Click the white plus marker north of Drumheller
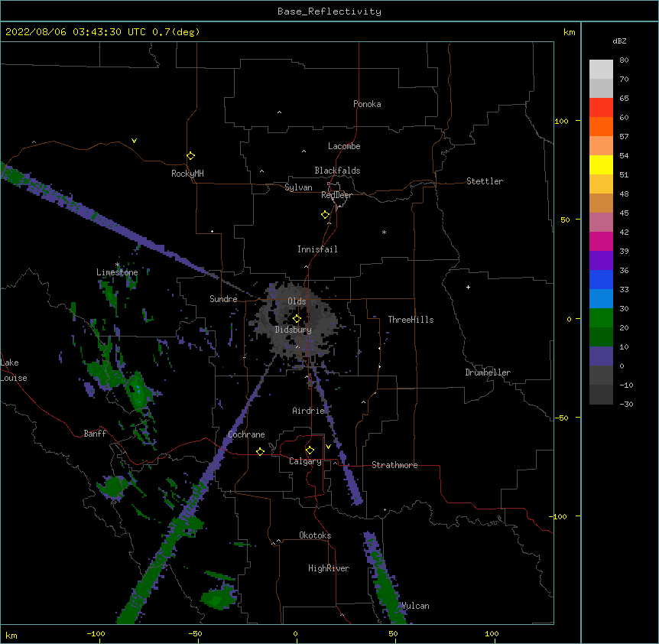This screenshot has width=659, height=644. coord(468,287)
